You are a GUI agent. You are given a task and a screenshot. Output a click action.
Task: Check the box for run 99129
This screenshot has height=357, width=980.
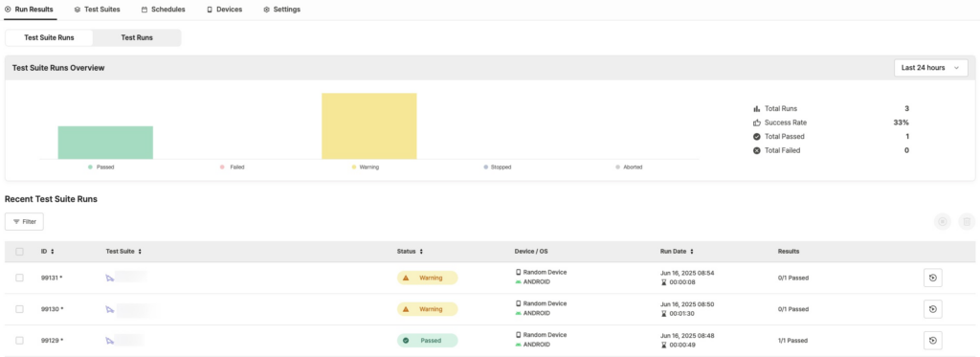pos(19,340)
